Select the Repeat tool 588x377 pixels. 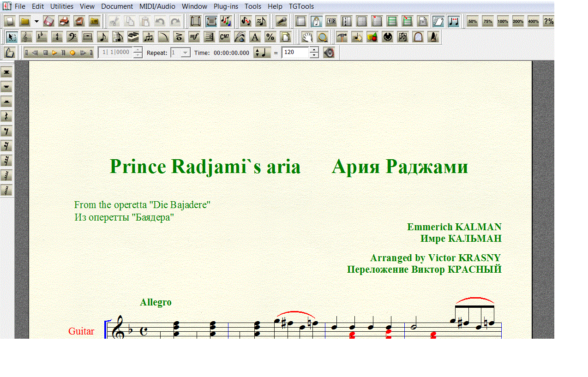pyautogui.click(x=209, y=37)
